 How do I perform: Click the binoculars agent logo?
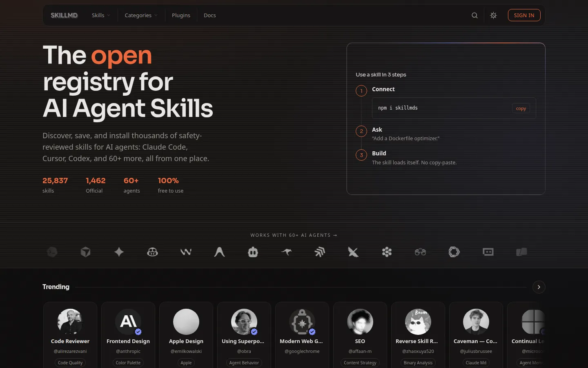point(420,252)
